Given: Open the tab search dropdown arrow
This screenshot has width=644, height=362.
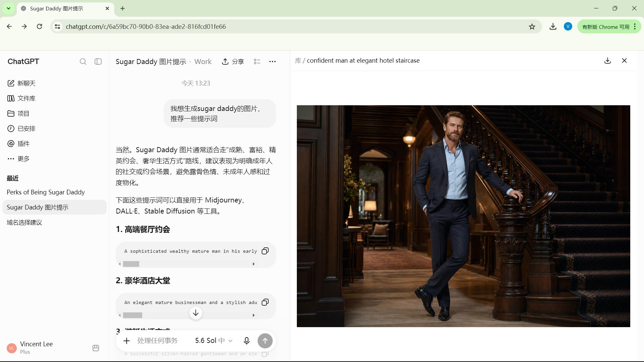Looking at the screenshot, I should point(8,8).
